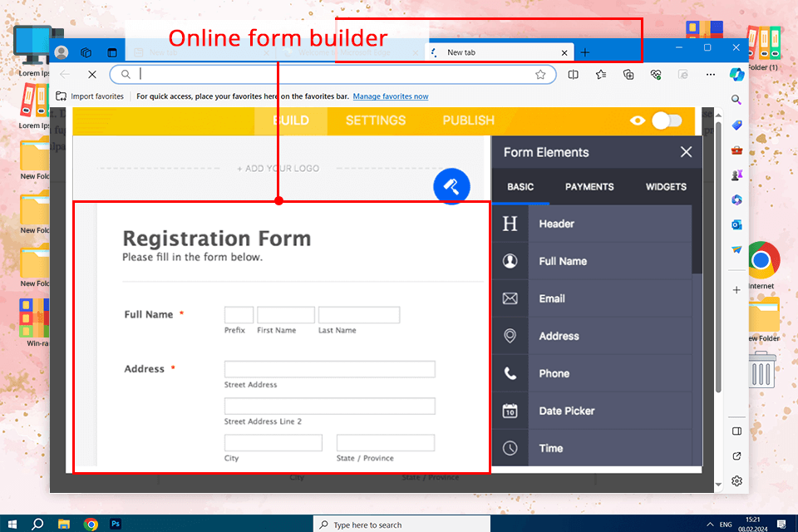The height and width of the screenshot is (532, 798).
Task: Click the taskbar search box
Action: click(402, 525)
